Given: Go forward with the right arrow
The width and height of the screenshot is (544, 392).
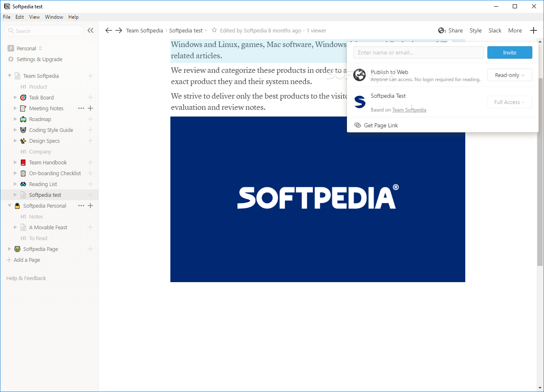Looking at the screenshot, I should point(119,30).
